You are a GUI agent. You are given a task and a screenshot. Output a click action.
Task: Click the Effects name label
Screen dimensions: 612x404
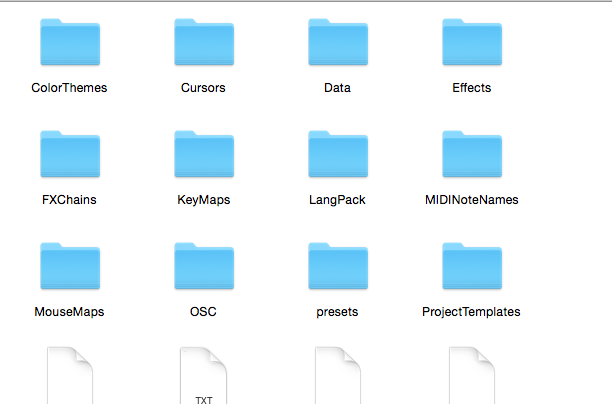tap(471, 88)
